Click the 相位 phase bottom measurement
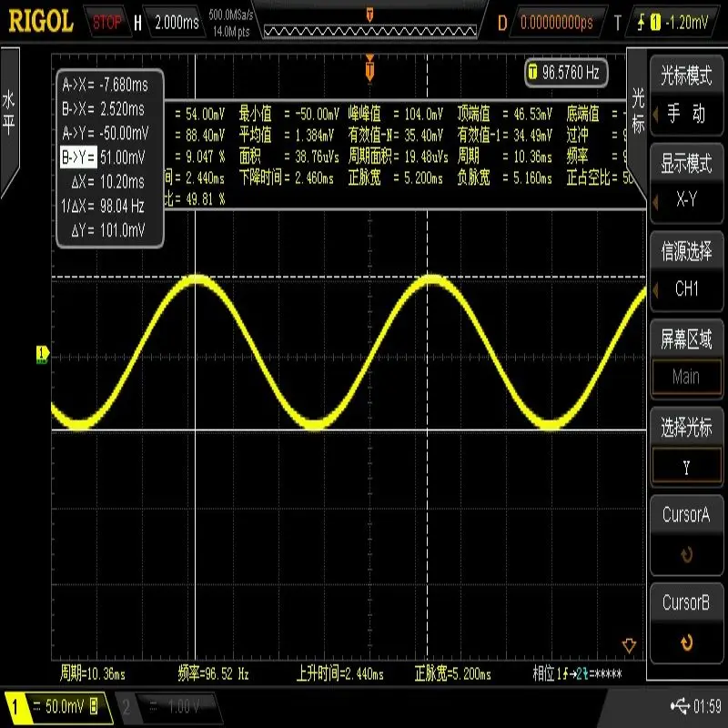Screen dimensions: 728x728 tap(577, 673)
